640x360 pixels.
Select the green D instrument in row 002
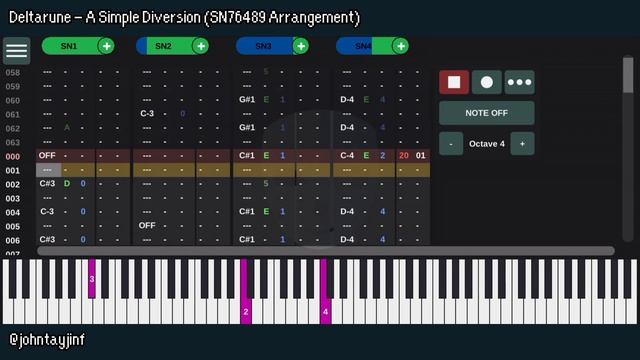tap(67, 184)
